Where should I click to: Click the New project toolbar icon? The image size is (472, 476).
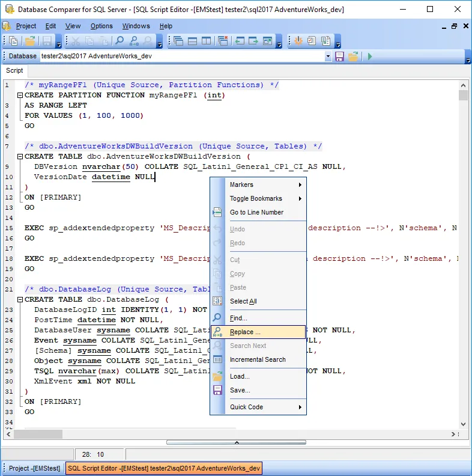(x=13, y=41)
